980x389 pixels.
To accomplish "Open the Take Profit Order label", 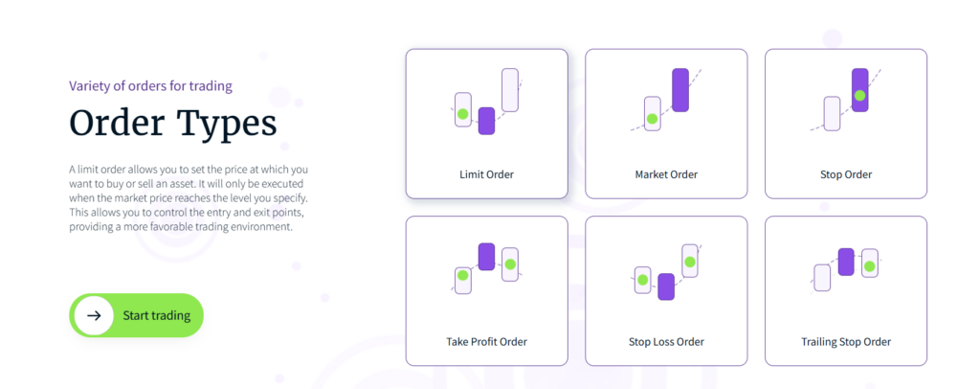I will tap(486, 341).
